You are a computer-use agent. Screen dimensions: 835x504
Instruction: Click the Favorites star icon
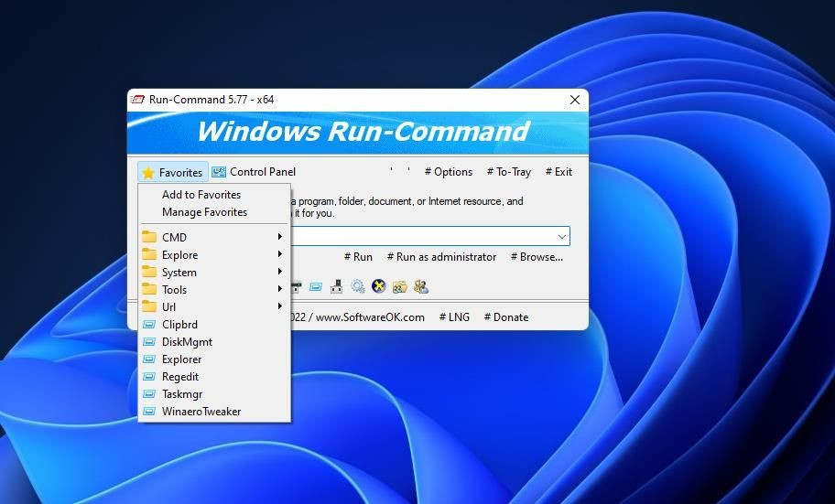(148, 173)
